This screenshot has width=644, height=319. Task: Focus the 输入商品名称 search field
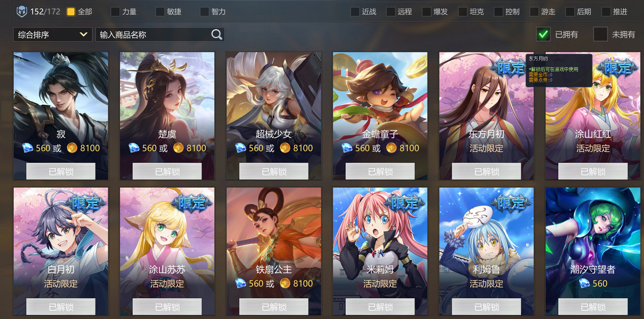(x=153, y=35)
